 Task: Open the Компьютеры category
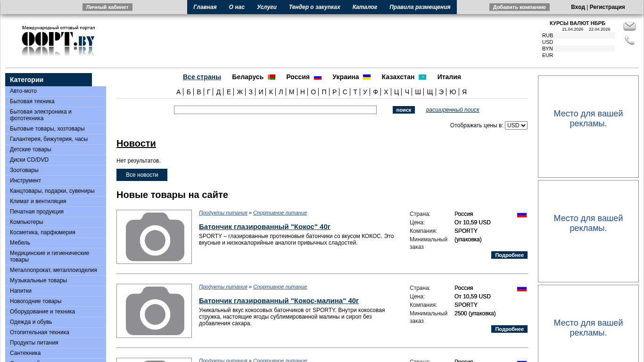56,222
